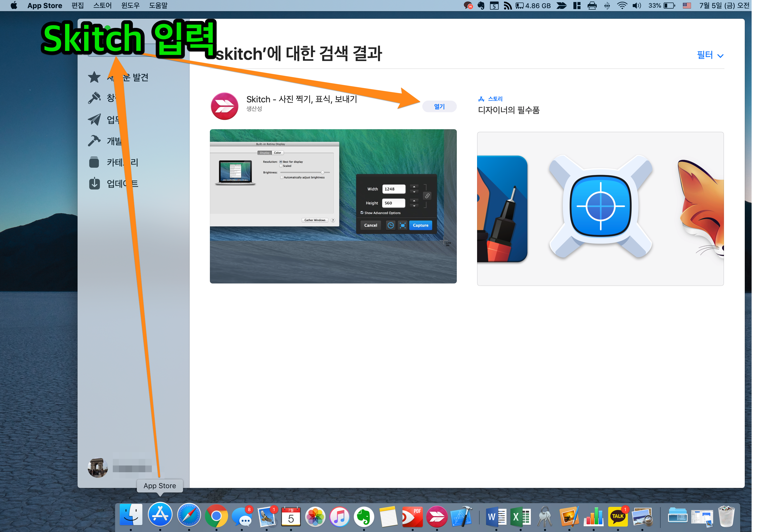
Task: Open the Discover star sidebar item
Action: click(94, 77)
